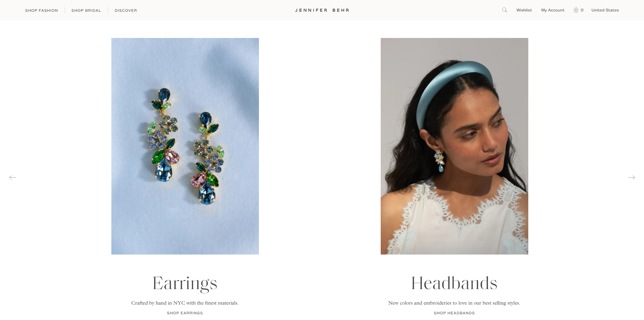
Task: Follow the Shop Earrings link
Action: [x=185, y=313]
